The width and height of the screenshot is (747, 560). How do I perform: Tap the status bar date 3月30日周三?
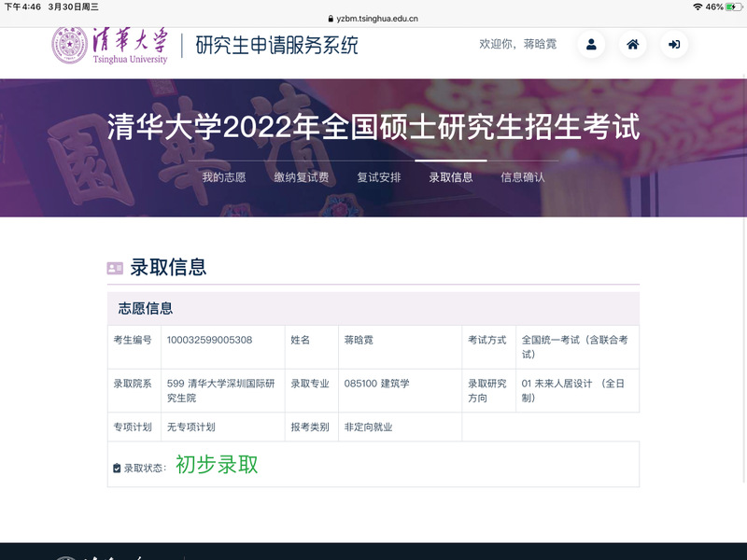pyautogui.click(x=74, y=7)
